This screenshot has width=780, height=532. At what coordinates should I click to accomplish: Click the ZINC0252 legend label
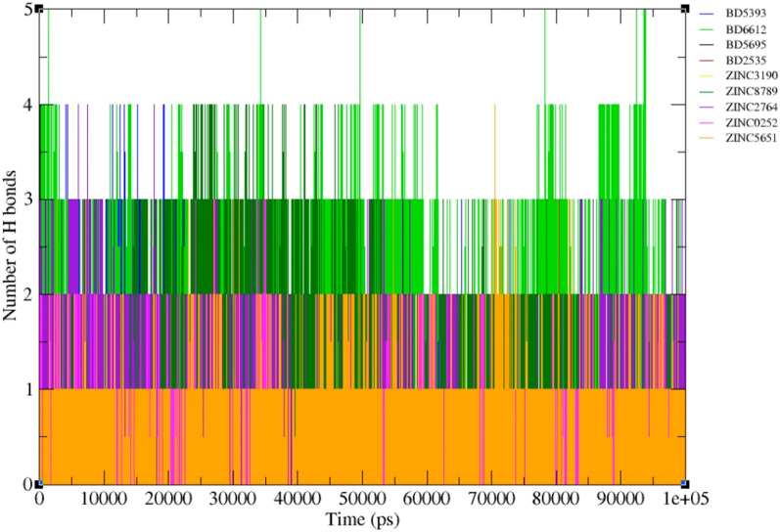(752, 123)
